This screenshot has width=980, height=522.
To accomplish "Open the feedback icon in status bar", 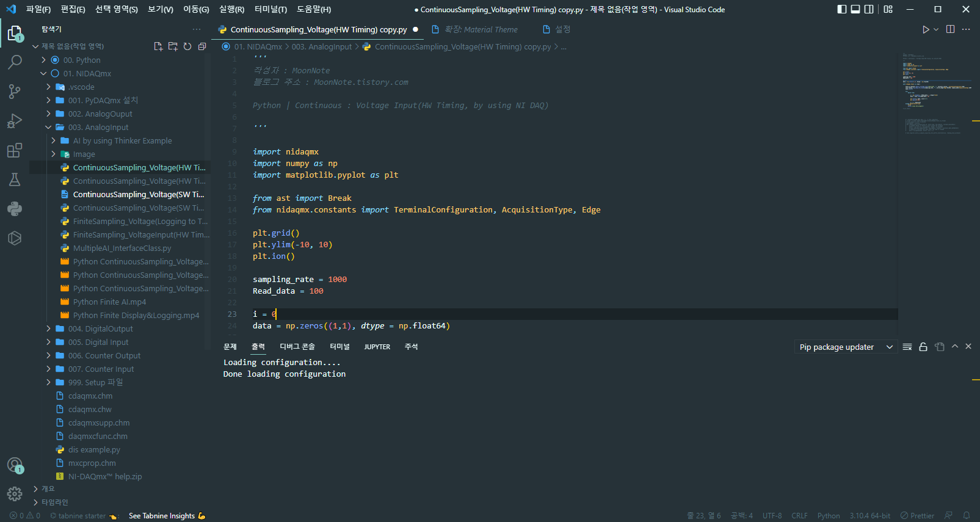I will click(948, 515).
